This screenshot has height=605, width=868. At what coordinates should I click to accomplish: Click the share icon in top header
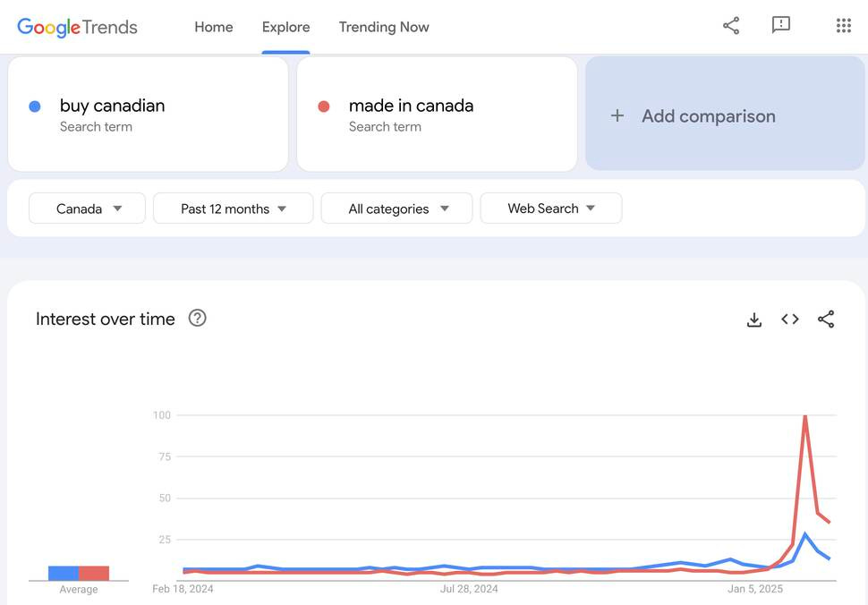point(731,25)
